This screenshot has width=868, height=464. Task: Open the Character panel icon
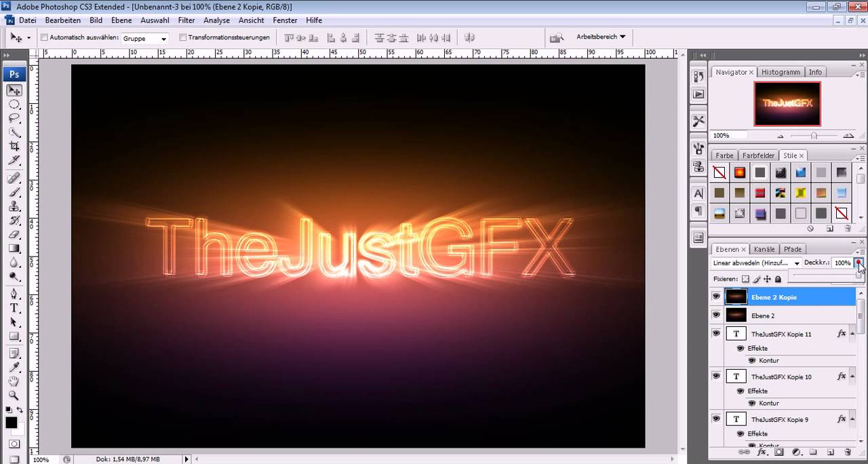pos(698,194)
